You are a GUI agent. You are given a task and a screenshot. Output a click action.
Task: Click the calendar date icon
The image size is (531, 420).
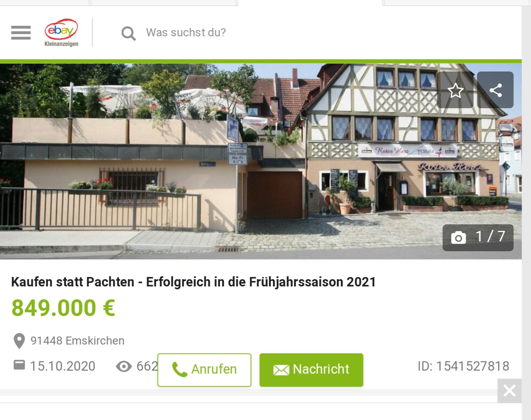tap(19, 365)
